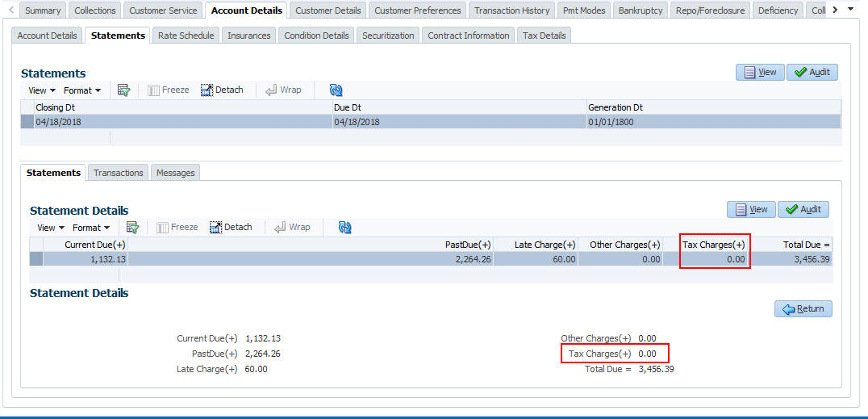Open the Repo/Foreclosure tab

coord(711,10)
